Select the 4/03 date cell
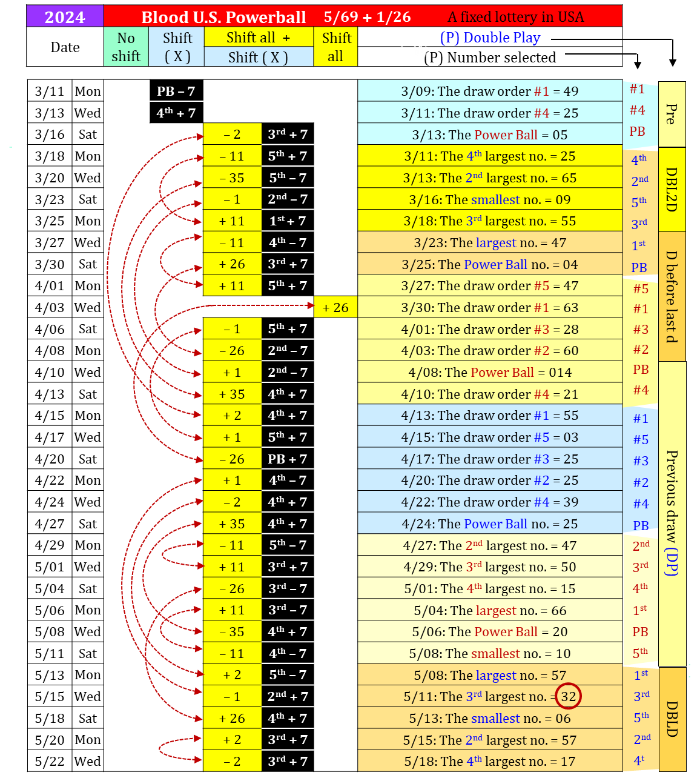Image resolution: width=700 pixels, height=778 pixels. [x=50, y=307]
